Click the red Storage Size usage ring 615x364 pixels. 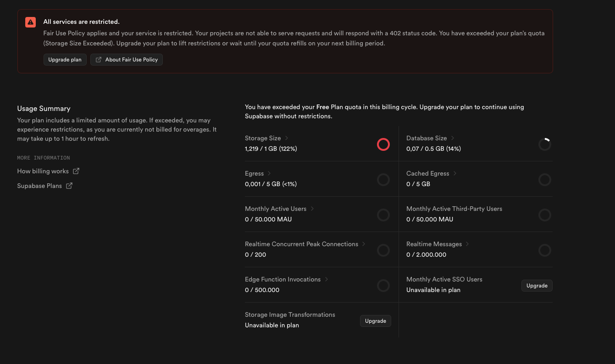coord(383,144)
